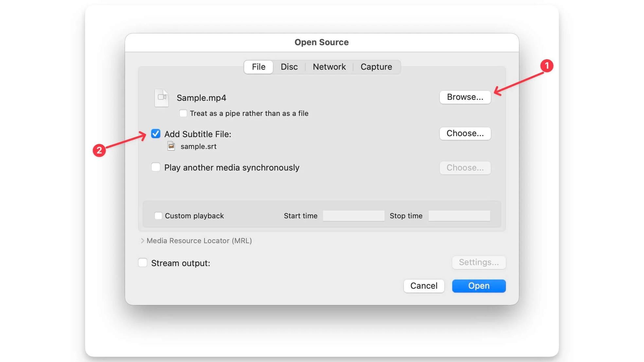This screenshot has height=362, width=644.
Task: Switch to the Network tab
Action: click(x=329, y=67)
